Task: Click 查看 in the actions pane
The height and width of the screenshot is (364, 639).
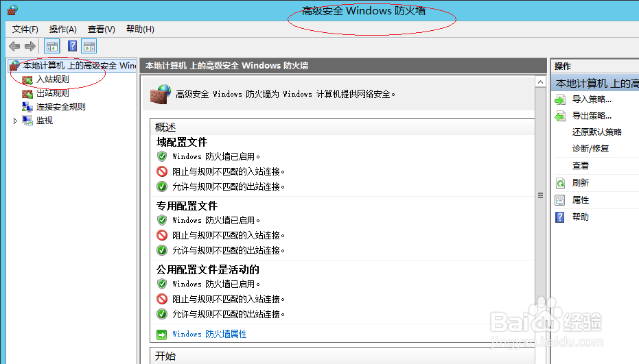Action: [581, 166]
